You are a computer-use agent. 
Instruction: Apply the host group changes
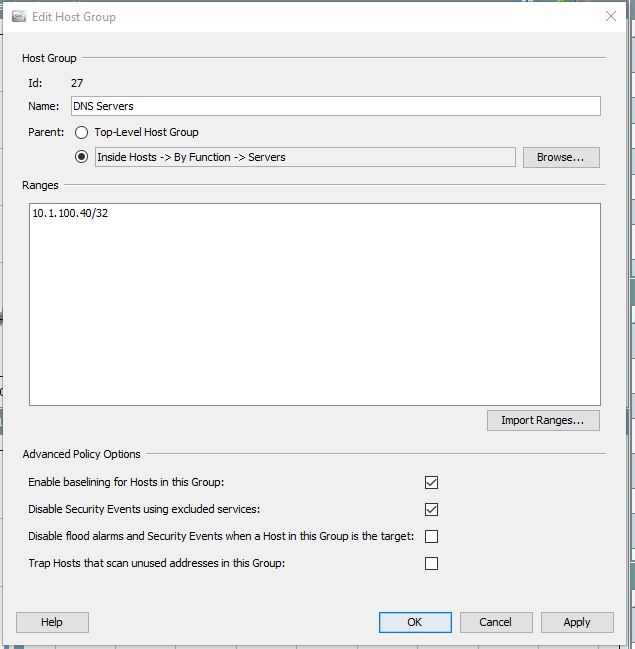tap(577, 623)
